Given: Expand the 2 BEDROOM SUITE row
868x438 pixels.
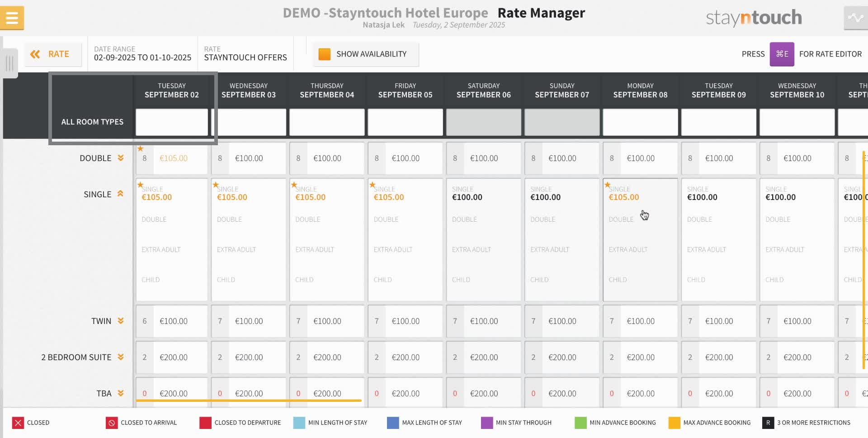Looking at the screenshot, I should click(121, 357).
